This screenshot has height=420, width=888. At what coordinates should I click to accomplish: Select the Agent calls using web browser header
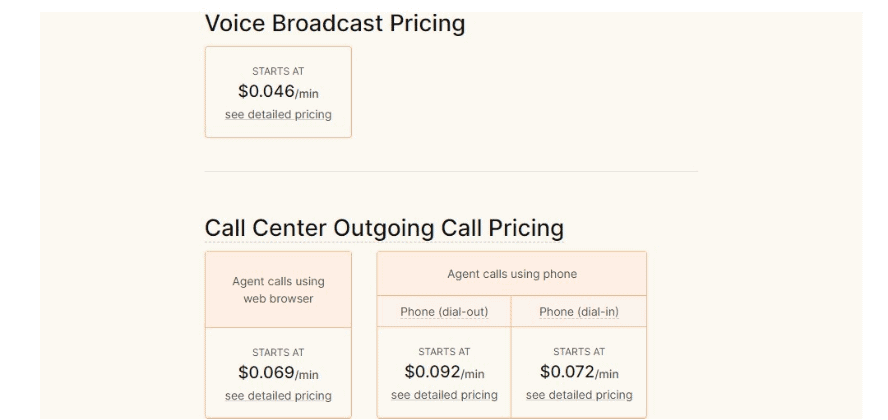pos(278,290)
